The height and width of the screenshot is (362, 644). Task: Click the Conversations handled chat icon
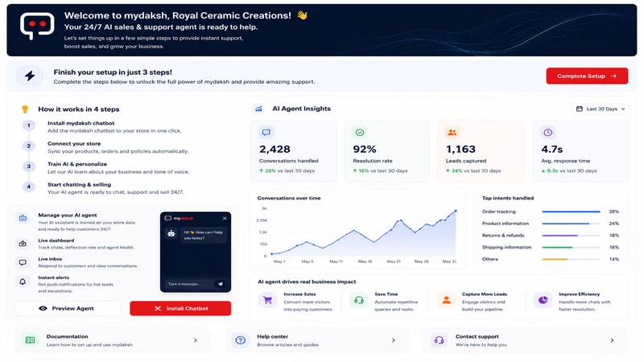point(266,133)
